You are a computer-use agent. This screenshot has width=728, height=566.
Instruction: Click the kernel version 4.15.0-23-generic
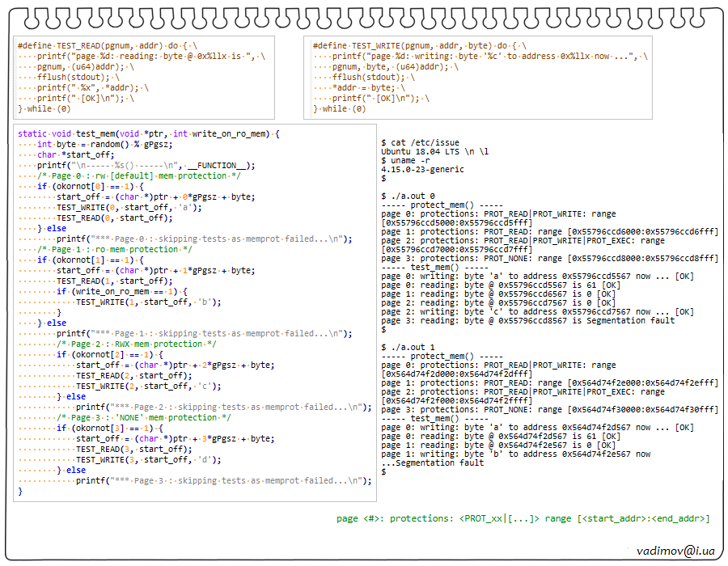(x=422, y=169)
